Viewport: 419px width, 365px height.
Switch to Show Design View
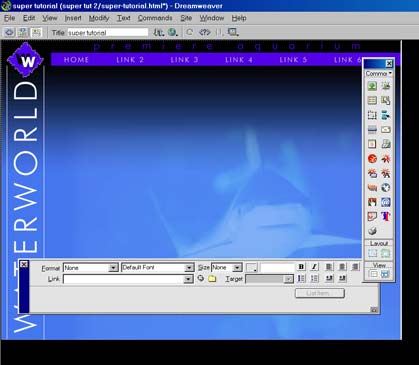pyautogui.click(x=36, y=32)
